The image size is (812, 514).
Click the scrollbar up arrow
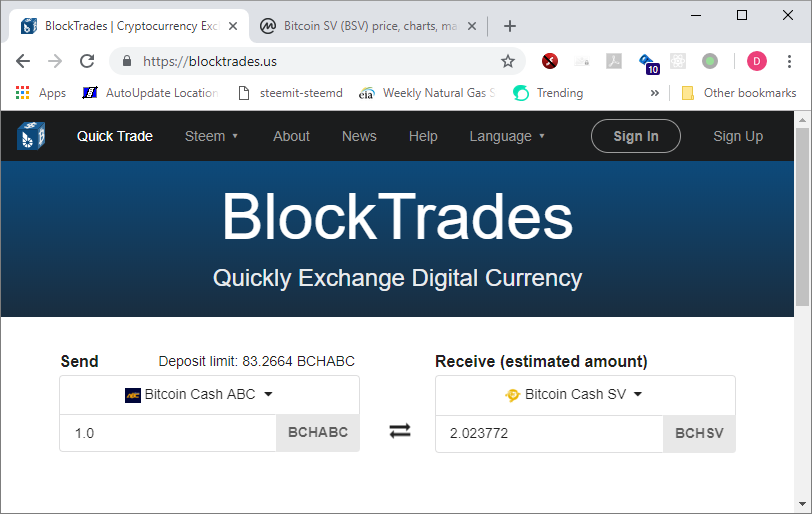click(x=802, y=120)
